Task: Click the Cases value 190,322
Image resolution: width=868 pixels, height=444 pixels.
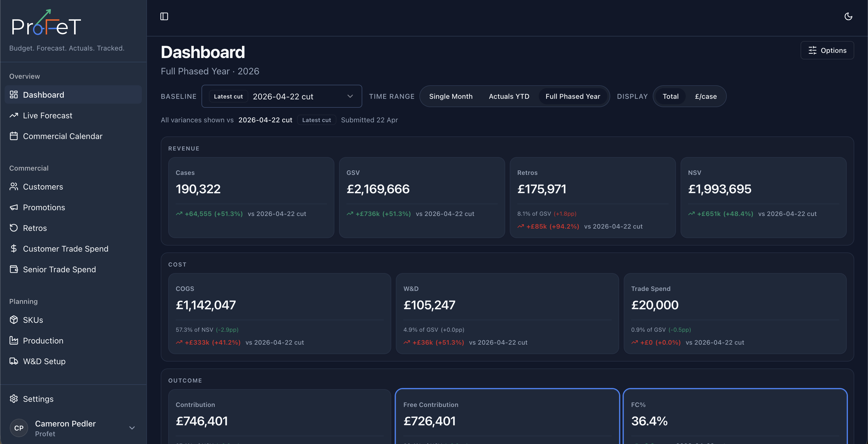Action: (x=198, y=189)
